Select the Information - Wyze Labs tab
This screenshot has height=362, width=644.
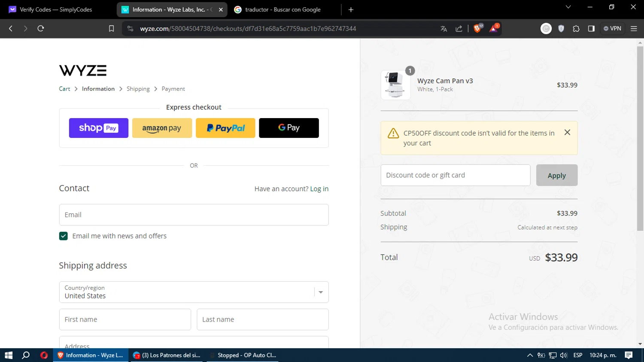tap(172, 9)
